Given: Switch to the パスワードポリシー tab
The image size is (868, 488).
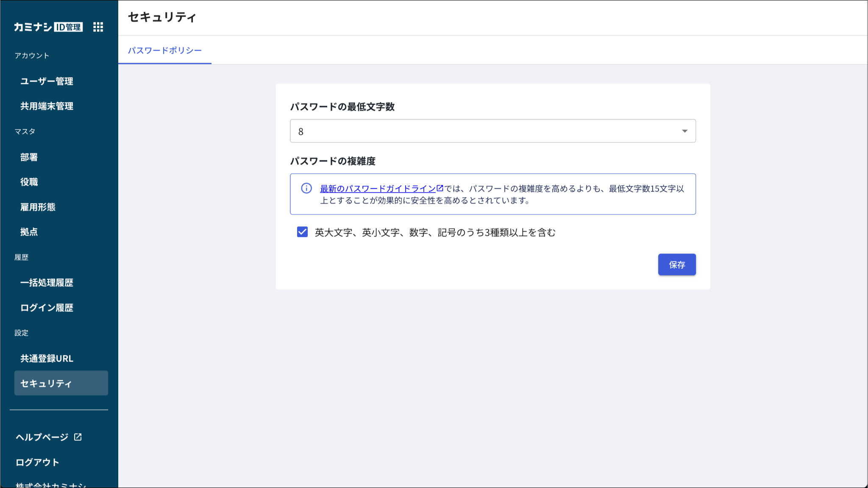Looking at the screenshot, I should (x=165, y=50).
